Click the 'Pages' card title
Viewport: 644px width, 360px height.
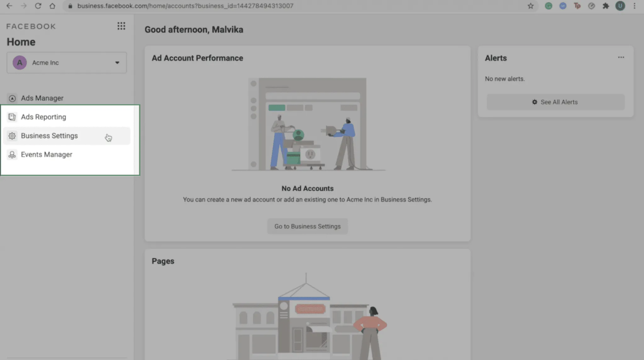163,261
